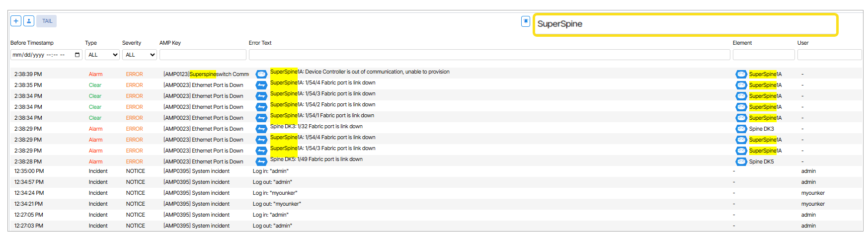This screenshot has width=868, height=240.
Task: Click the AMP Key filter input
Action: (x=203, y=55)
